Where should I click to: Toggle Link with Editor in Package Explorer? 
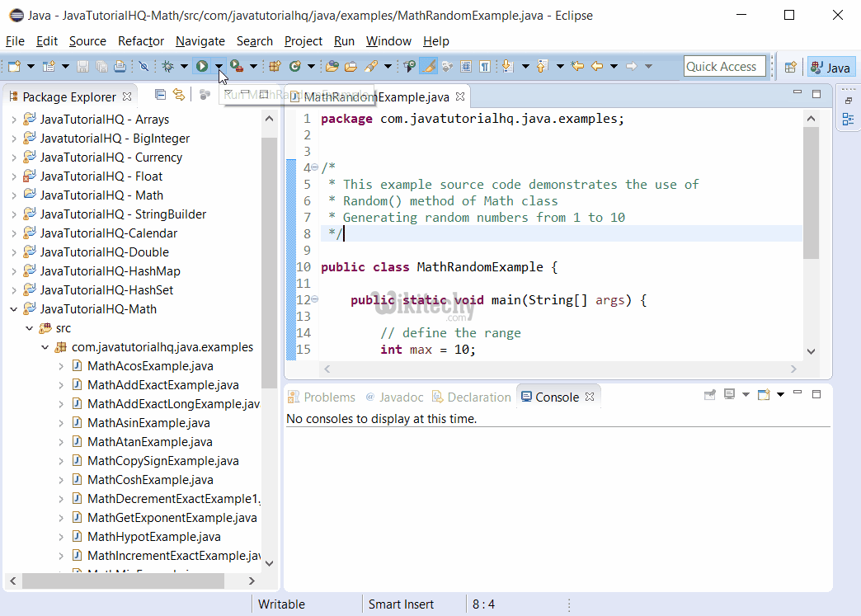pos(178,95)
